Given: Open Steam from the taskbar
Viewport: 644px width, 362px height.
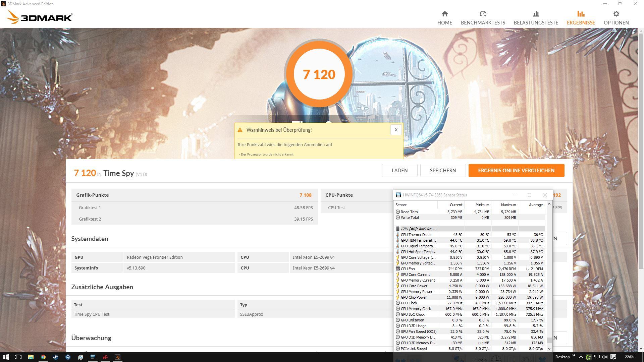Looking at the screenshot, I should pyautogui.click(x=56, y=357).
